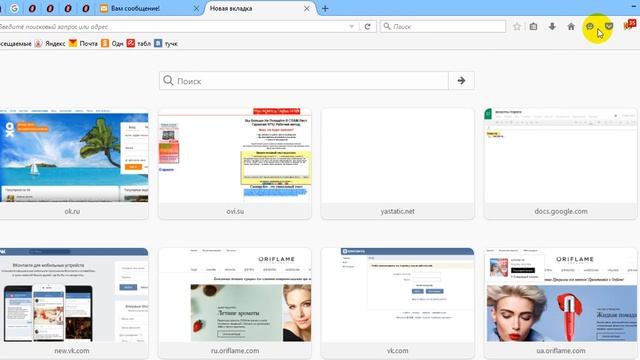This screenshot has height=360, width=640.
Task: Open the Одн bookmark
Action: pos(112,43)
